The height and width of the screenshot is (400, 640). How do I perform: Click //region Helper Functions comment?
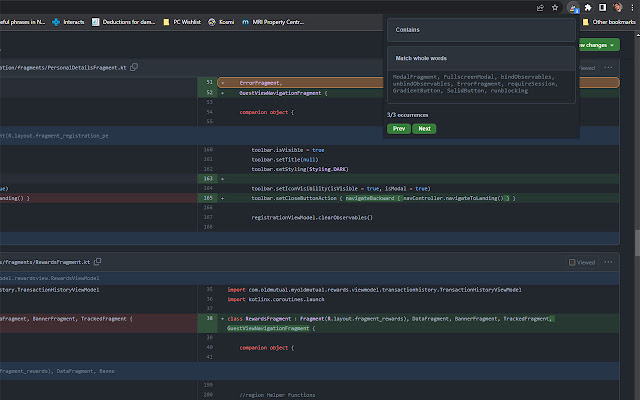(x=277, y=395)
